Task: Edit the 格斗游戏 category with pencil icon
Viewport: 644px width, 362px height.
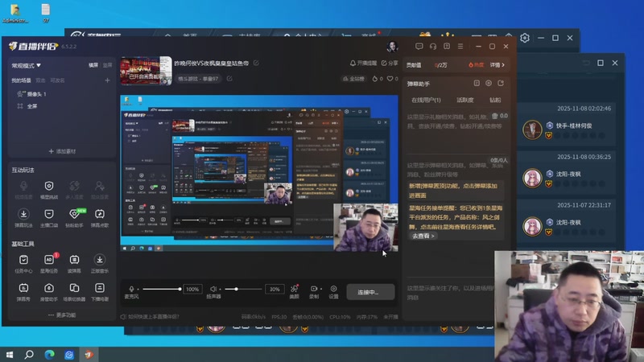Action: click(x=229, y=78)
